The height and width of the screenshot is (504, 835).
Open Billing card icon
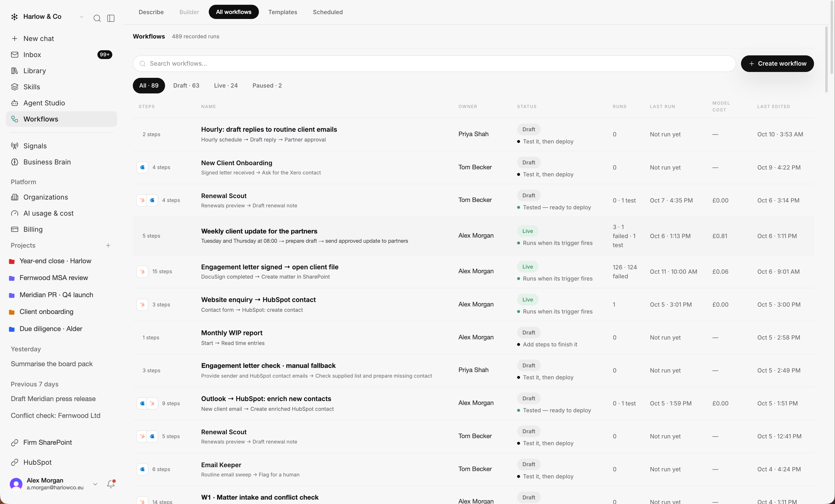15,229
